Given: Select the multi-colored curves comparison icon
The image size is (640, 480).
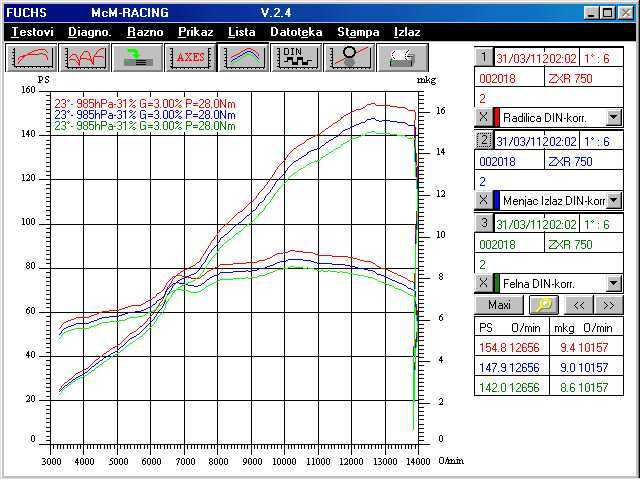Looking at the screenshot, I should [x=243, y=57].
